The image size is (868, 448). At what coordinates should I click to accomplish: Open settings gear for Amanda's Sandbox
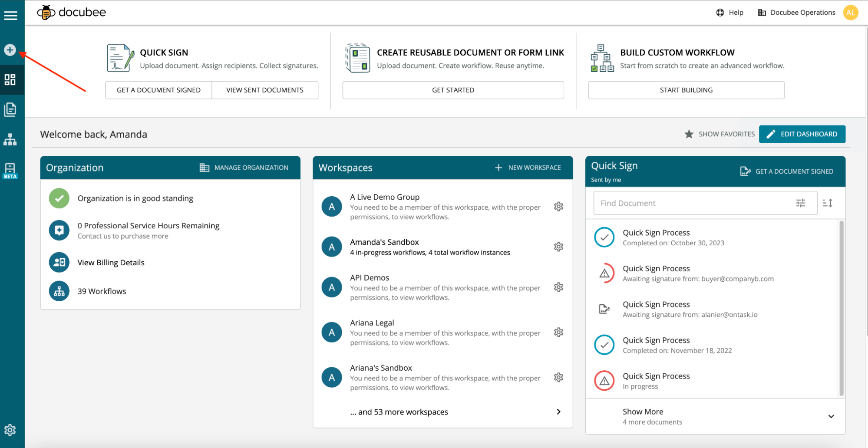point(559,247)
